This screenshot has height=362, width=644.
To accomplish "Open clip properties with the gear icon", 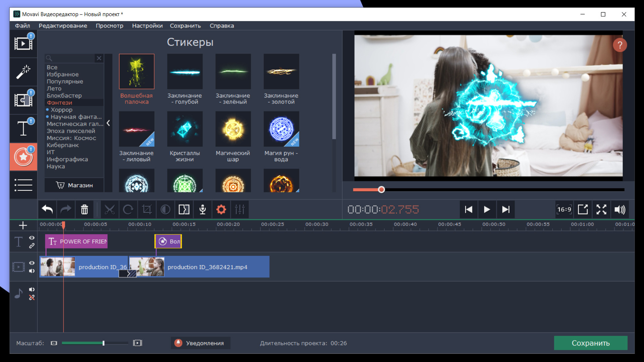I will click(x=221, y=210).
